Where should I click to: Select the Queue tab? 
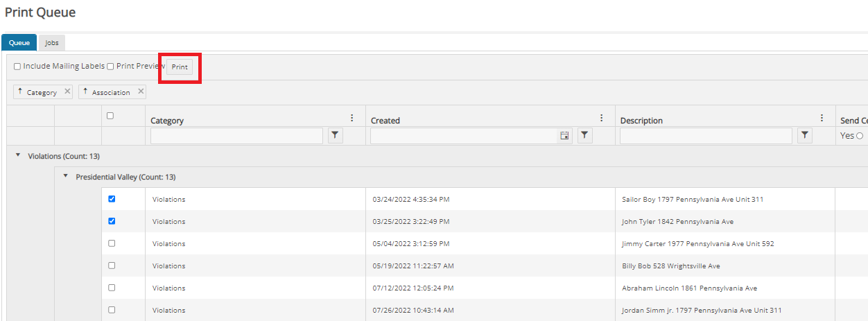tap(19, 43)
